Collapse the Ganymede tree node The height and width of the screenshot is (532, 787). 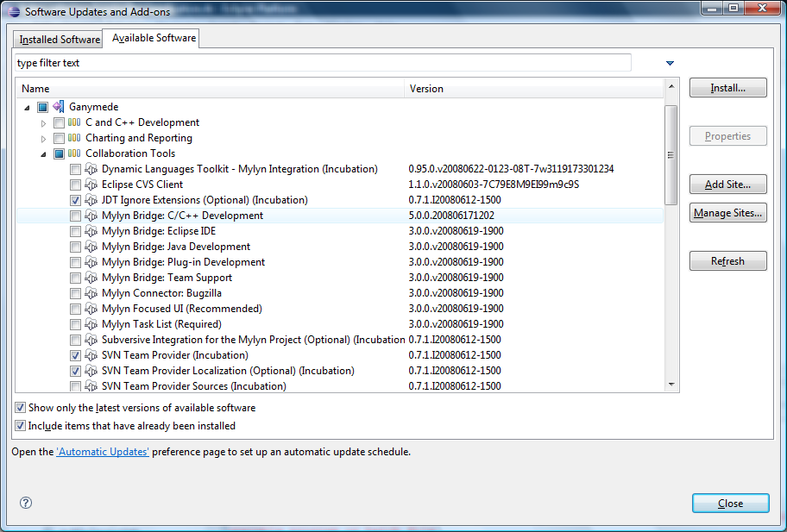click(27, 107)
